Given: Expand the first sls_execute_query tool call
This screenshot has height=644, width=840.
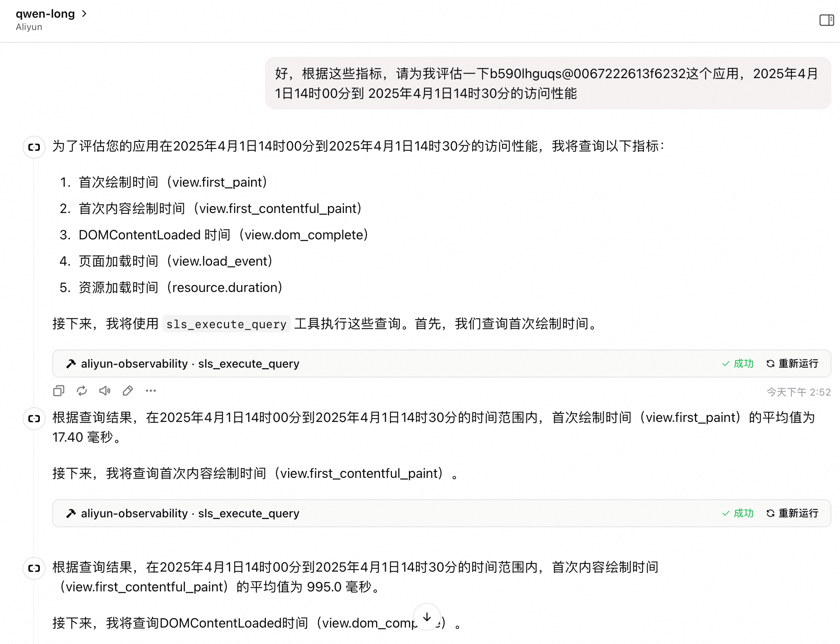Looking at the screenshot, I should coord(190,364).
